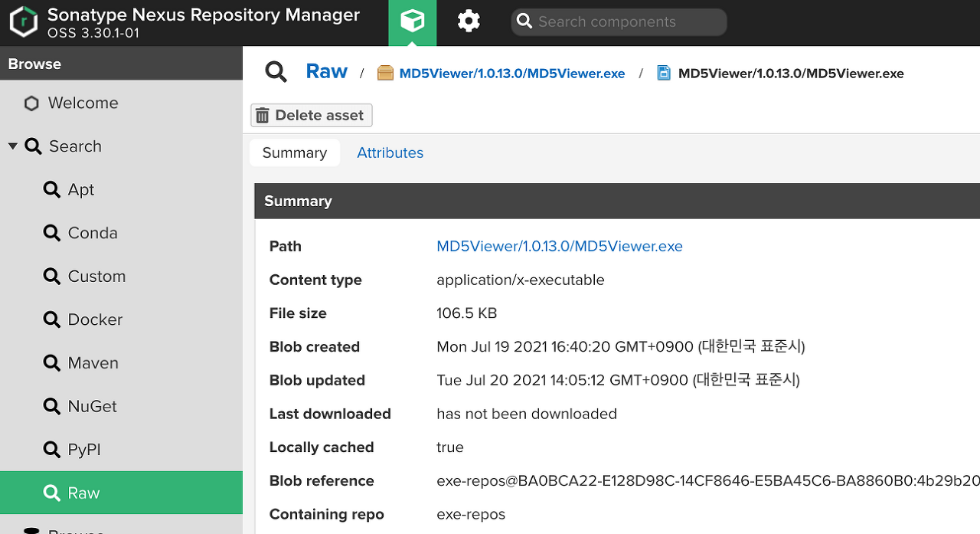Click the Locally cached 'true' value
This screenshot has width=980, height=534.
450,447
